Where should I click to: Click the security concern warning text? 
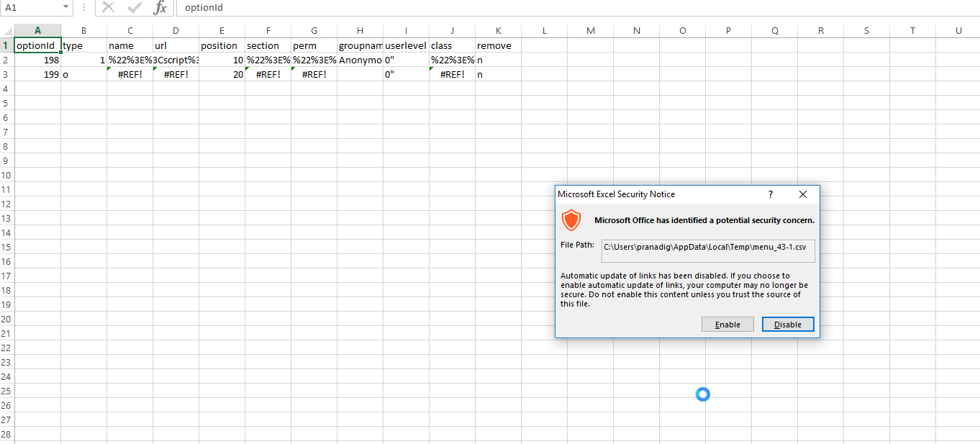(x=704, y=220)
